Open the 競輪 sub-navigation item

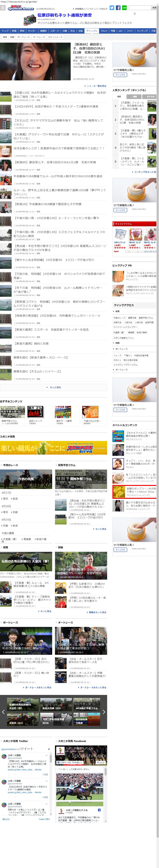12,37
